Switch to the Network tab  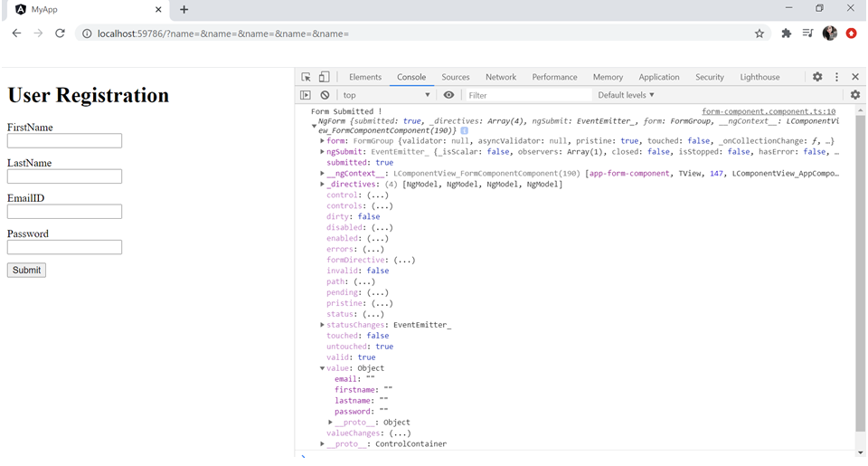pos(501,77)
